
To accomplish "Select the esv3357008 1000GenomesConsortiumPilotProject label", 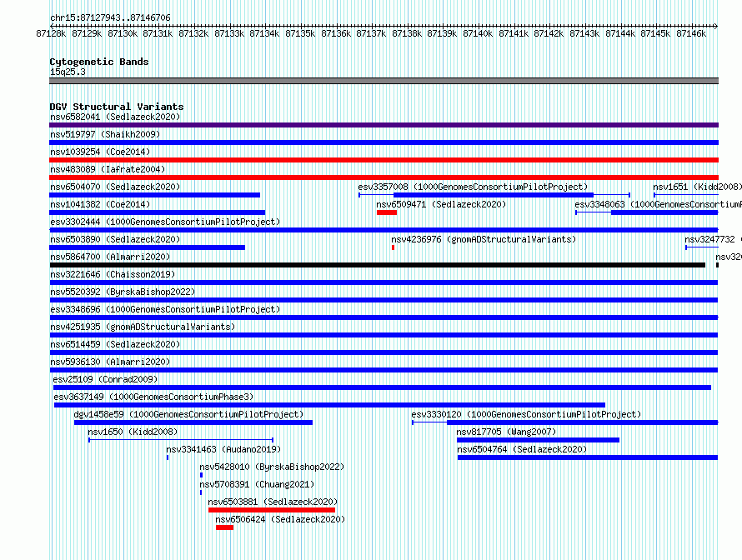I will point(473,187).
